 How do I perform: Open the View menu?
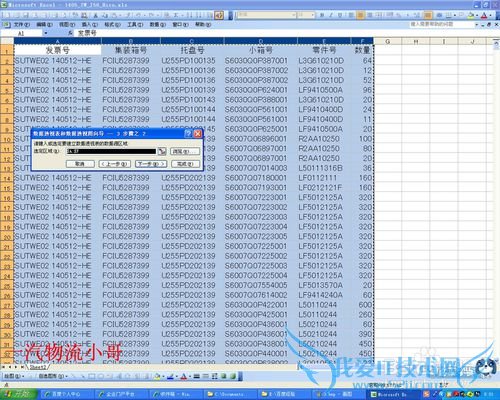coord(67,24)
